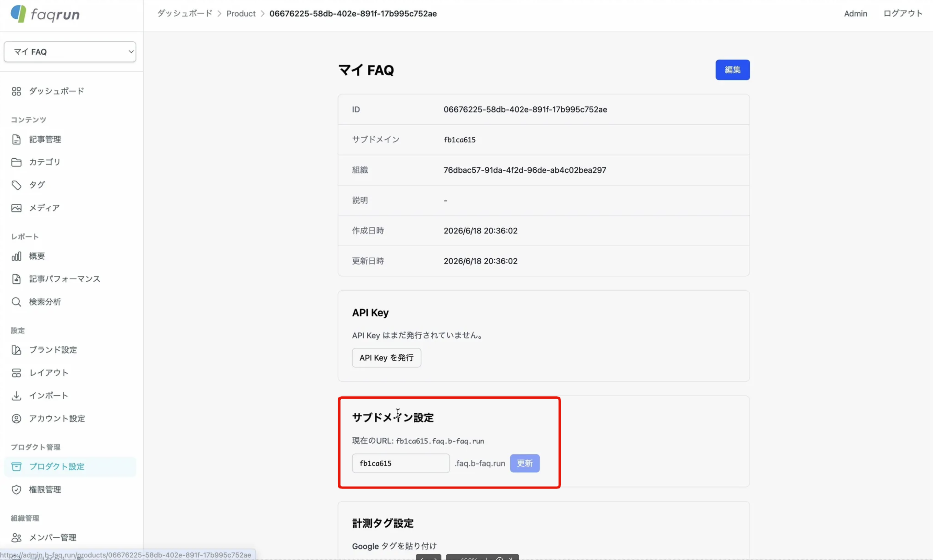The image size is (933, 560).
Task: Open 検索分析 in the sidebar
Action: point(45,302)
